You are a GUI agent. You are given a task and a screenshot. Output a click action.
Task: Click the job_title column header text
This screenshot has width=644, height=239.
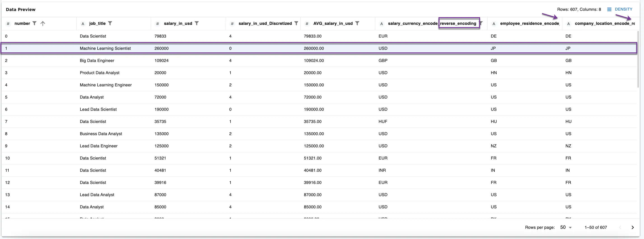click(x=97, y=23)
